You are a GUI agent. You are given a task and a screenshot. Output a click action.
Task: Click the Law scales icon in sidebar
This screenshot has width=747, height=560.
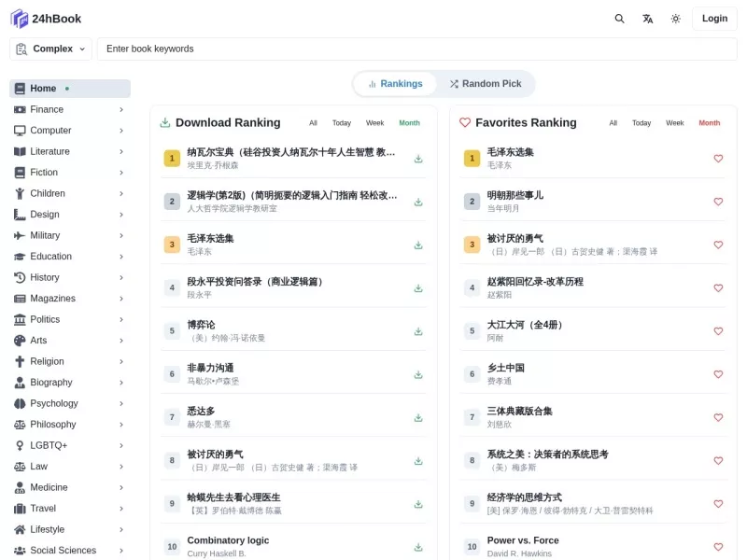click(20, 466)
